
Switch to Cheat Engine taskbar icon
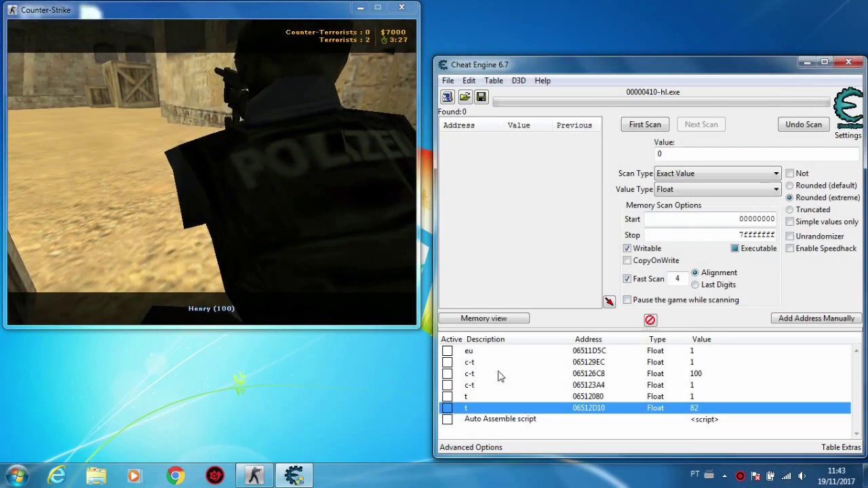tap(294, 476)
